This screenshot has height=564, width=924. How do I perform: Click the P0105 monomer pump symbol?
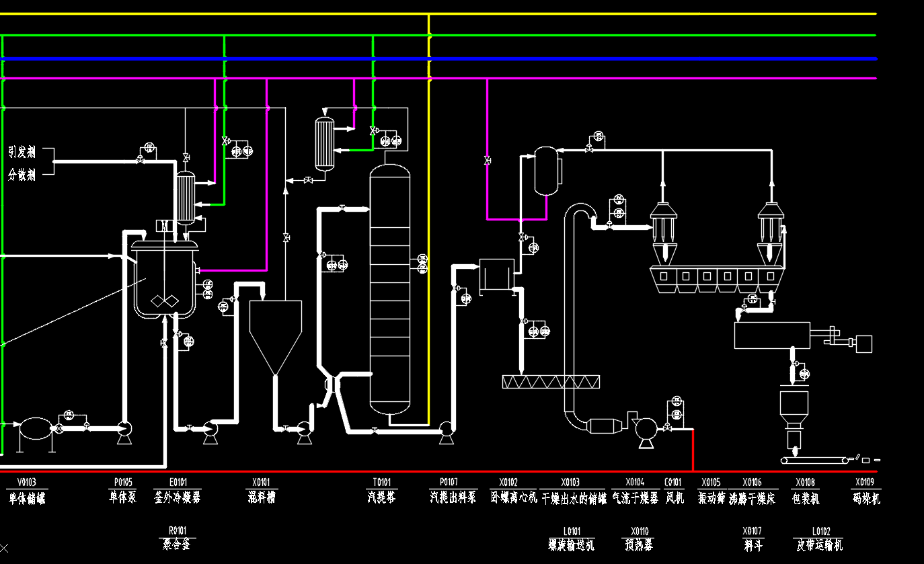124,429
